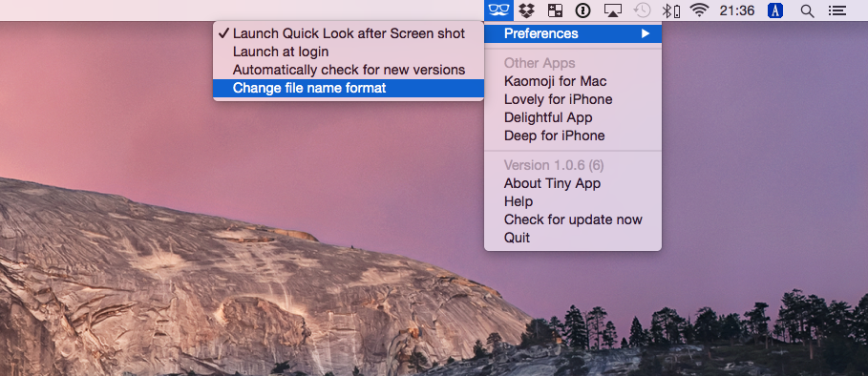Image resolution: width=868 pixels, height=376 pixels.
Task: Click the window manager grid icon in menu bar
Action: (555, 10)
